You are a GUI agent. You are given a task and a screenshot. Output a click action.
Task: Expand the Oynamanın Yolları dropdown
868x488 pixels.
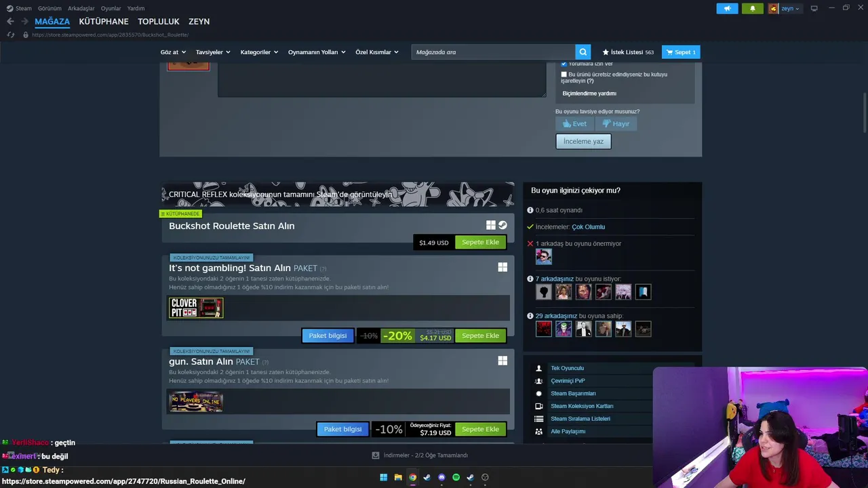click(317, 52)
